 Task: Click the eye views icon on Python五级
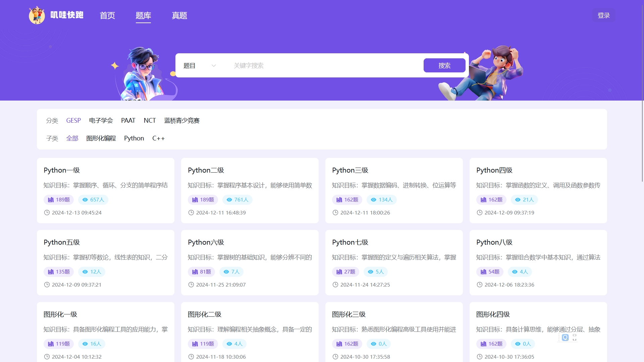pyautogui.click(x=85, y=272)
